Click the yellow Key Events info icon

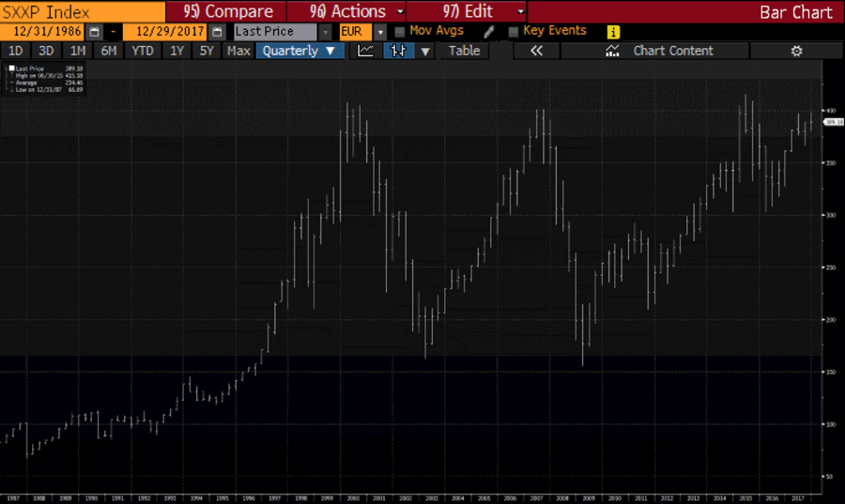pos(613,32)
